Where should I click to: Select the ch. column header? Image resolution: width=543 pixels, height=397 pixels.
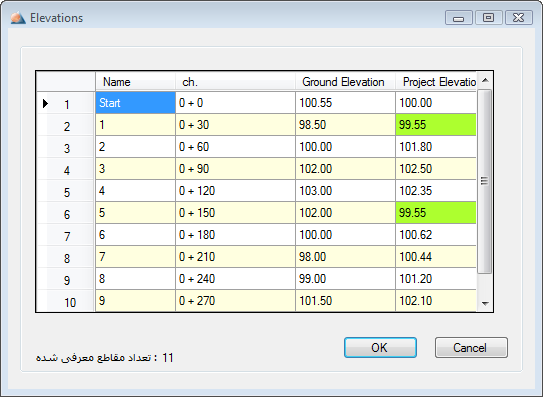pos(235,82)
